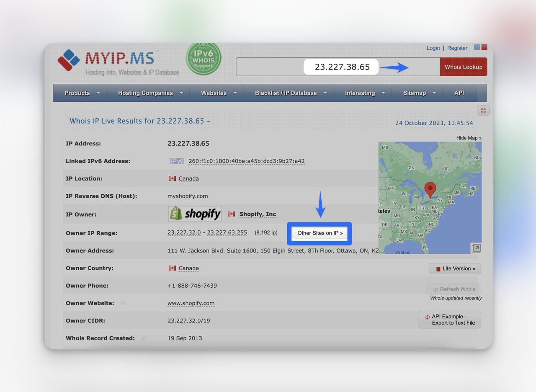The image size is (536, 392).
Task: Click the Owner CIDR label
Action: (x=85, y=321)
